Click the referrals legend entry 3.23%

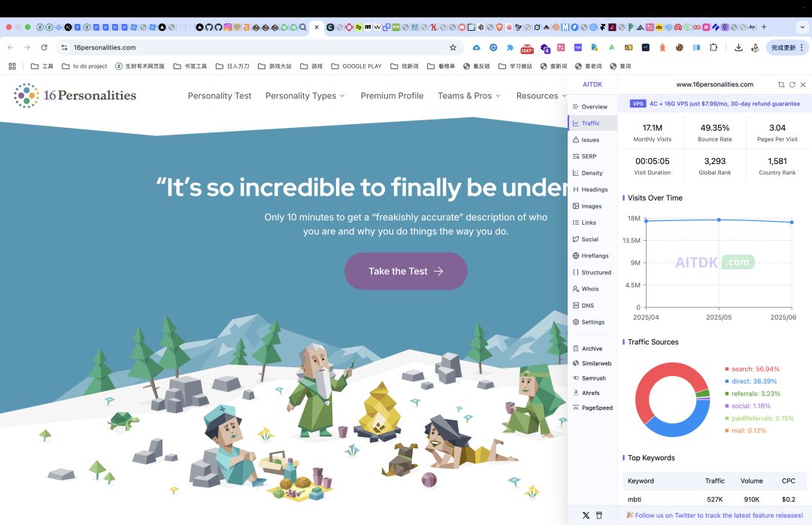[x=753, y=394]
